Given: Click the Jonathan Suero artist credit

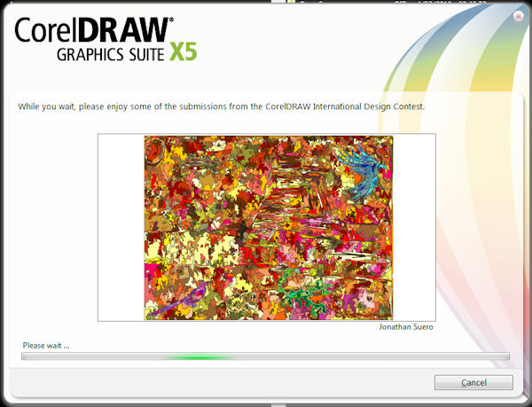Looking at the screenshot, I should (x=405, y=327).
